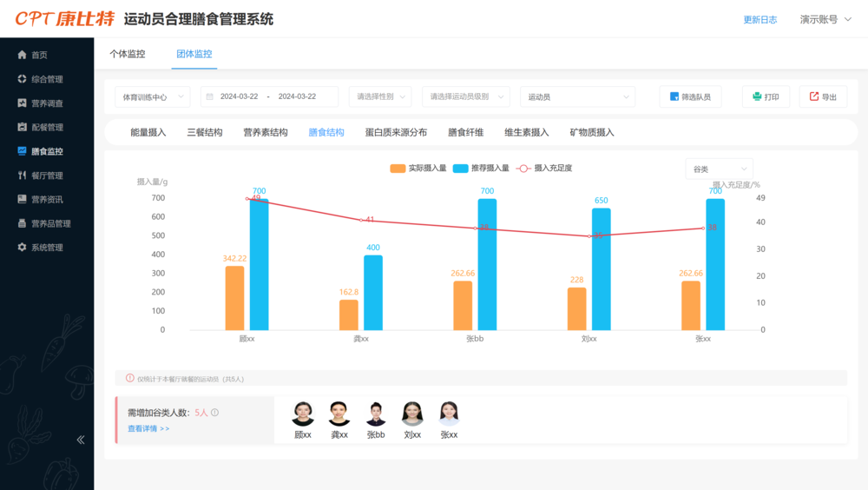The image size is (868, 490).
Task: Click 顾xx avatar photo
Action: click(303, 414)
